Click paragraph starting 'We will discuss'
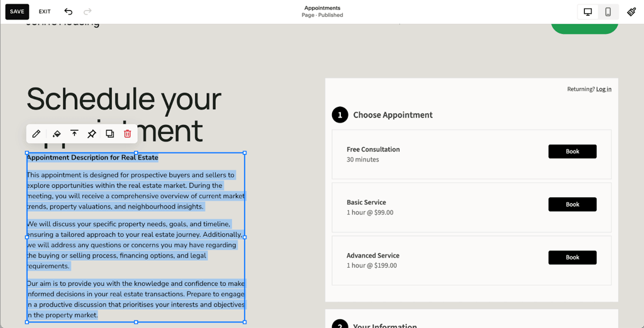The width and height of the screenshot is (644, 328). (135, 245)
